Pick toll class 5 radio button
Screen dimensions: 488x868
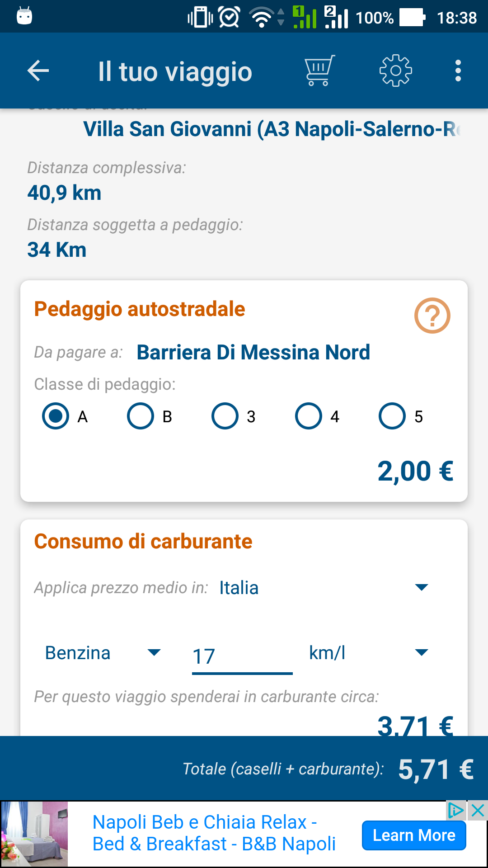(x=392, y=416)
